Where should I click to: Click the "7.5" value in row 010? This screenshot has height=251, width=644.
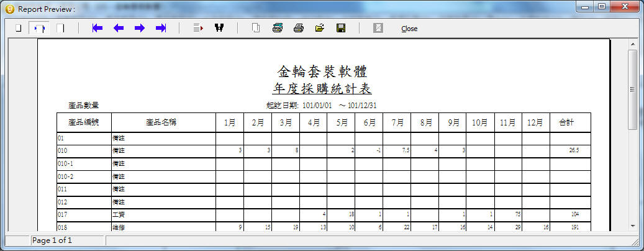coord(406,150)
